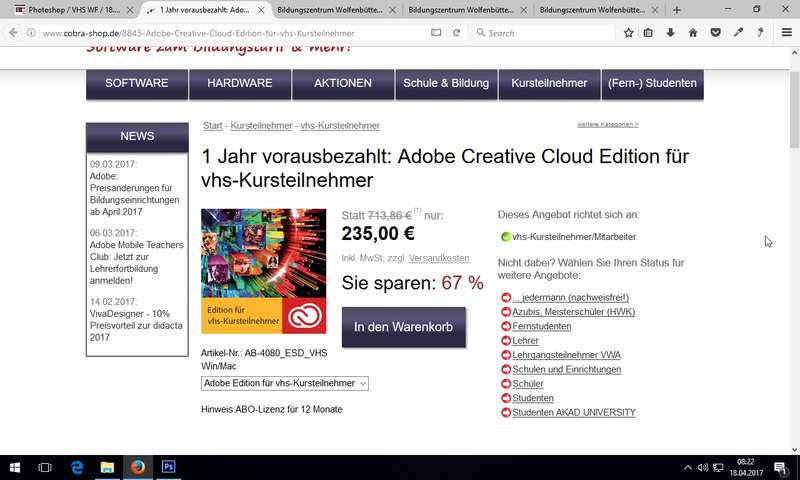This screenshot has height=480, width=800.
Task: Go to Firefox home page icon
Action: point(693,33)
